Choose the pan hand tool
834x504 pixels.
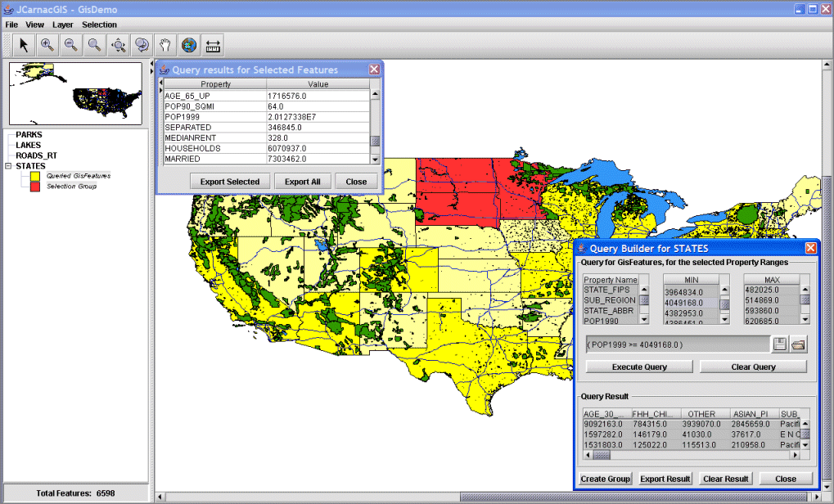click(165, 45)
